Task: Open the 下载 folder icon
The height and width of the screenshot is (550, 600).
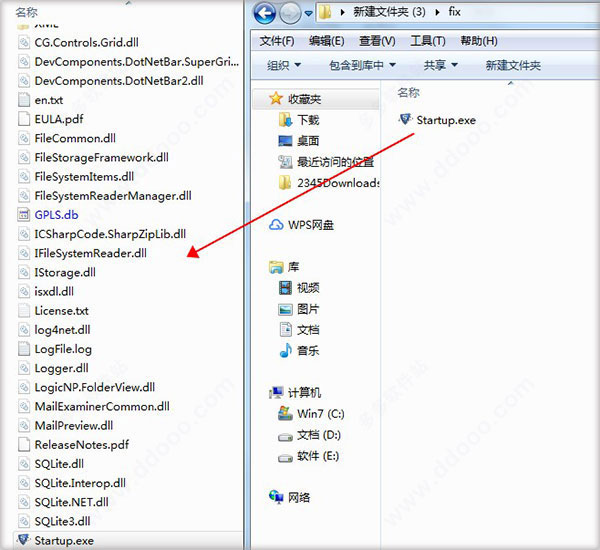Action: point(285,120)
